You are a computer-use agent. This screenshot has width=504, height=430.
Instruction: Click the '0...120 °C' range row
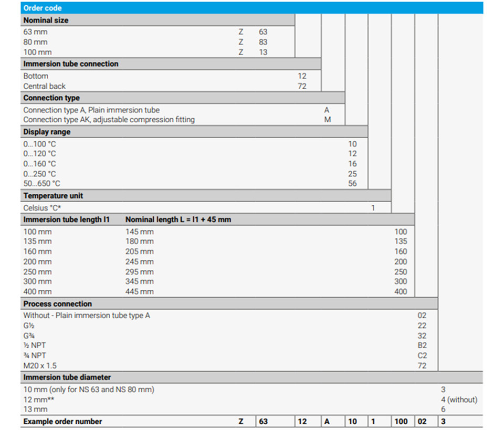[x=39, y=154]
